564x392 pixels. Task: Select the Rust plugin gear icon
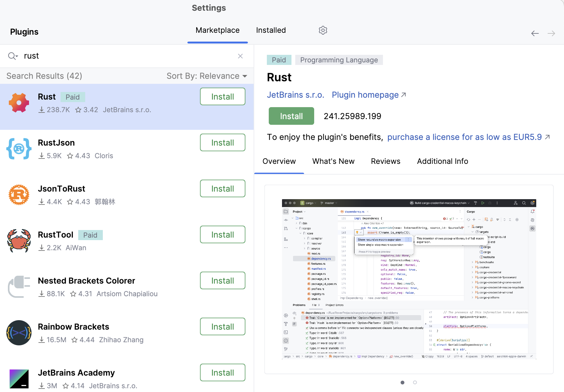[19, 102]
